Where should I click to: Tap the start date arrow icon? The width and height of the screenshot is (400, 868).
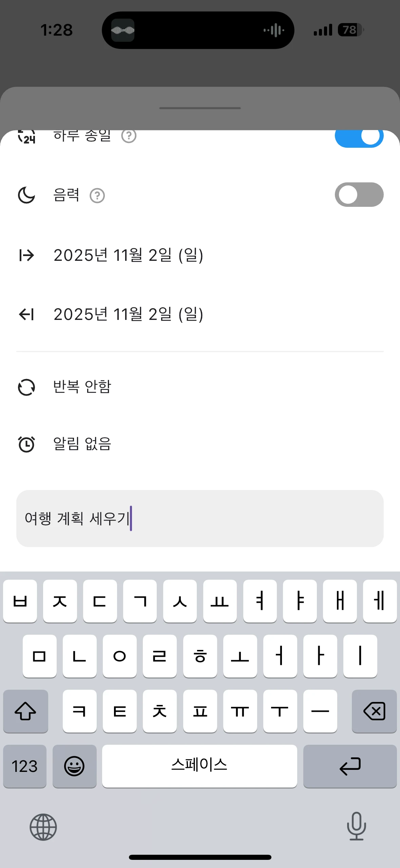[26, 255]
